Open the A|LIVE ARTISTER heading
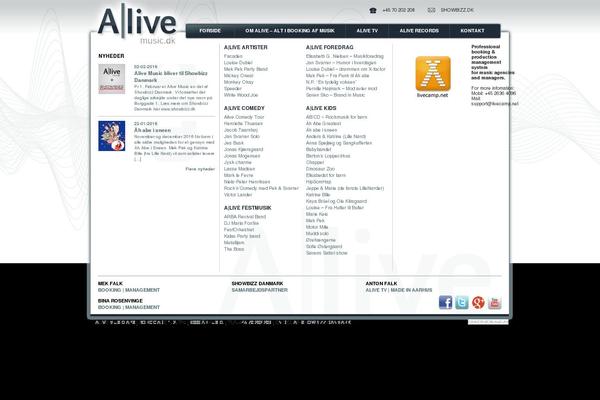This screenshot has height=400, width=600. [246, 47]
